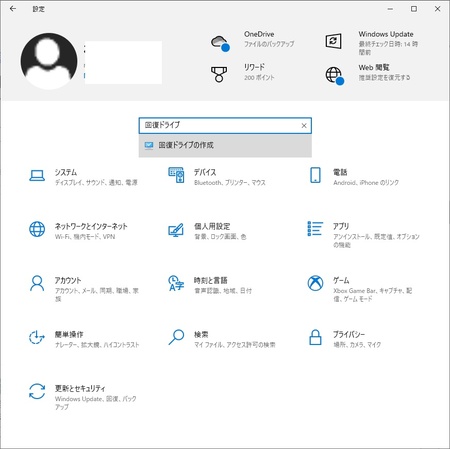This screenshot has height=449, width=450.
Task: Open the 簡単操作 accessibility icon
Action: pos(37,337)
